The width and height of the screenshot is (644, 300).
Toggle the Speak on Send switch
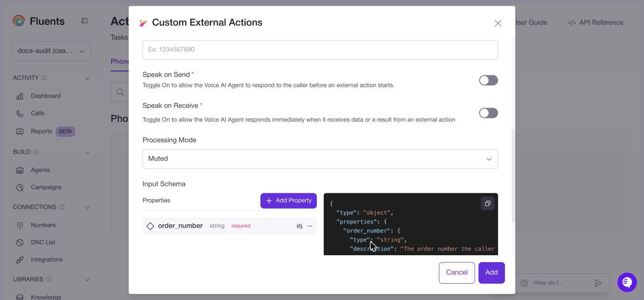(x=488, y=80)
